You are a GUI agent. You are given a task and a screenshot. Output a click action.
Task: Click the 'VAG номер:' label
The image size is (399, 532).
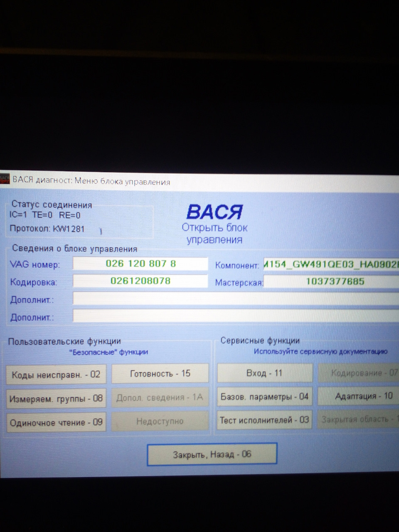[35, 265]
